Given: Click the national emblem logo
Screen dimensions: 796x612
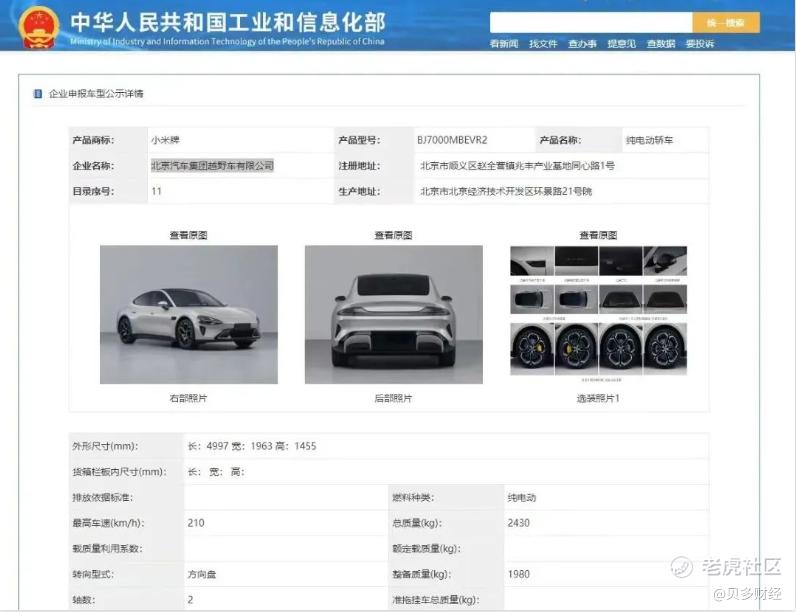Looking at the screenshot, I should click(x=38, y=27).
